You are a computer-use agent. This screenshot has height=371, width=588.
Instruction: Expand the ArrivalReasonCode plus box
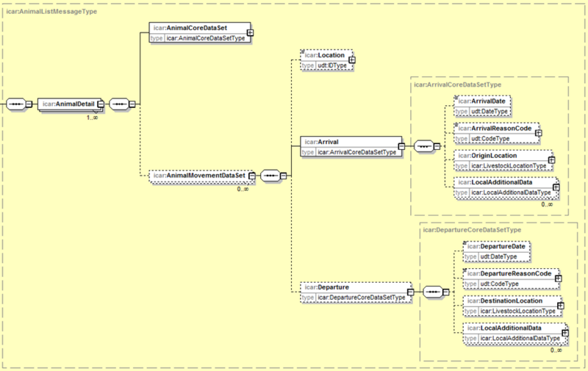[539, 133]
